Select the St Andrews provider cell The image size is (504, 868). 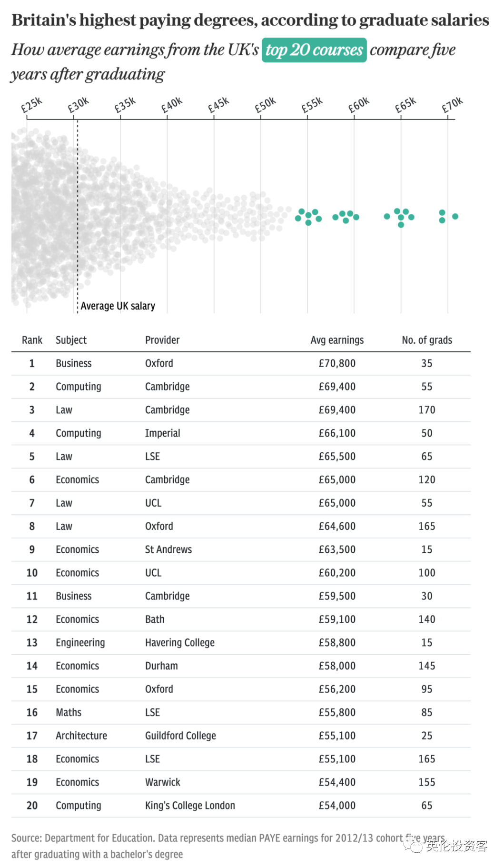168,549
